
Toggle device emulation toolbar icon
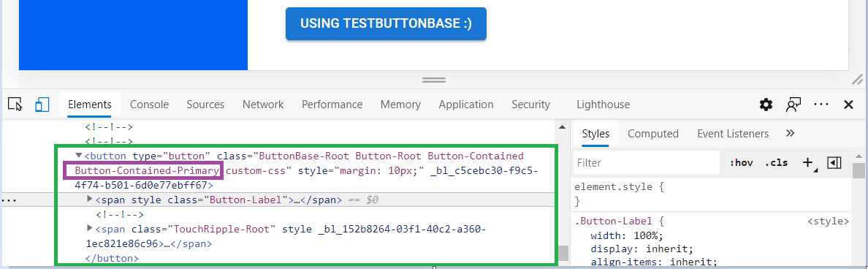pyautogui.click(x=42, y=104)
